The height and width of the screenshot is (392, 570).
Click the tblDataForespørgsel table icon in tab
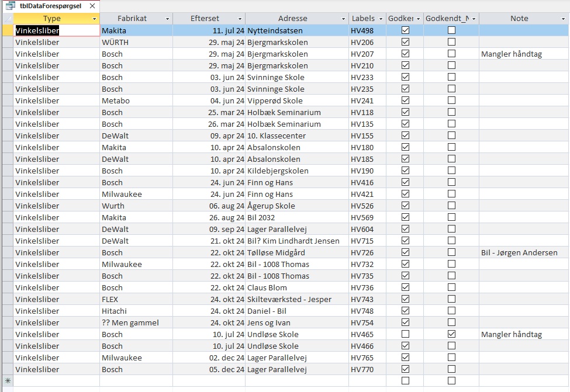[11, 6]
